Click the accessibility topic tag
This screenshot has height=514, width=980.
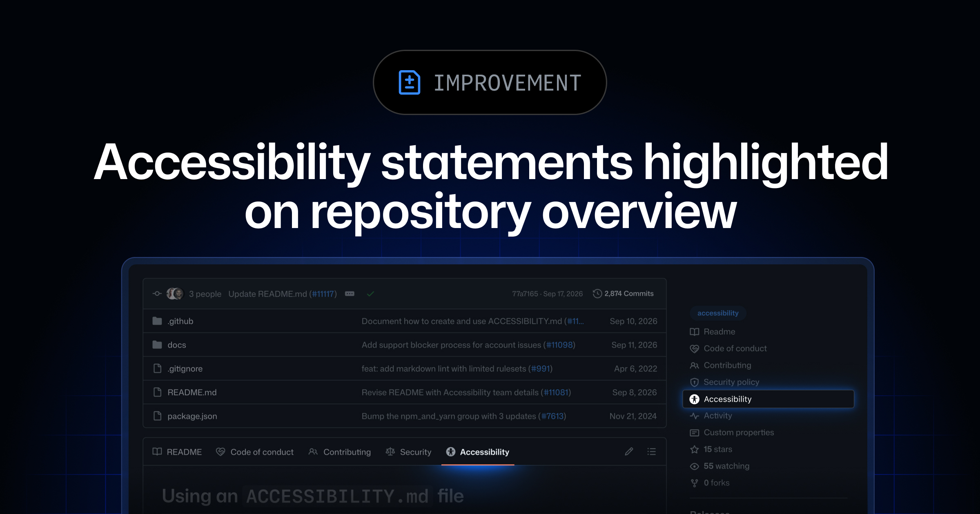click(x=718, y=313)
